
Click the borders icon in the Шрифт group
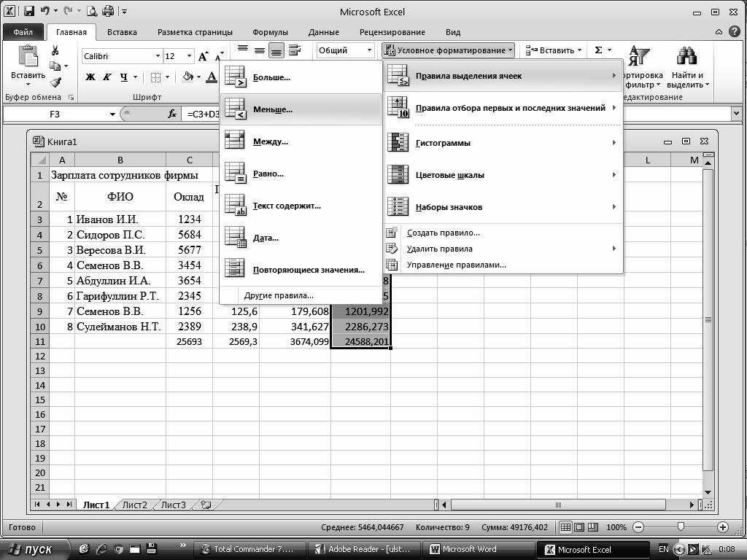tap(155, 77)
